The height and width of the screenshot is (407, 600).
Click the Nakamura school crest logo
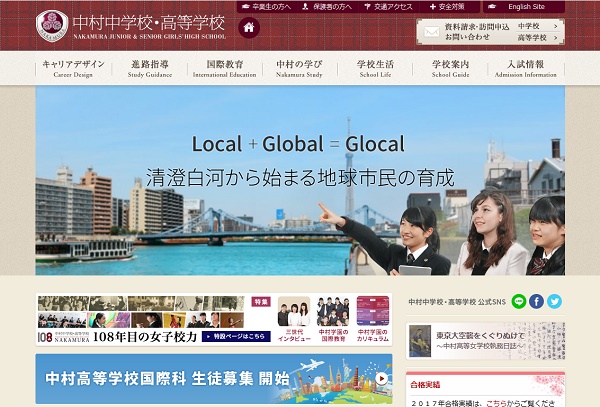pos(50,26)
